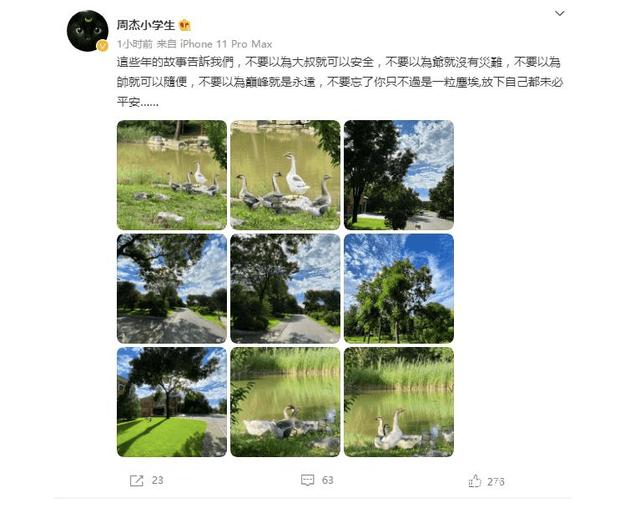Image resolution: width=640 pixels, height=508 pixels.
Task: Open 周杰小学生 username profile link
Action: coord(146,25)
